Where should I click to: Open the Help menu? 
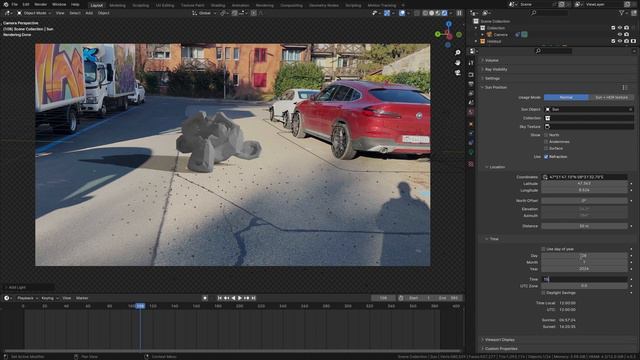pos(76,4)
